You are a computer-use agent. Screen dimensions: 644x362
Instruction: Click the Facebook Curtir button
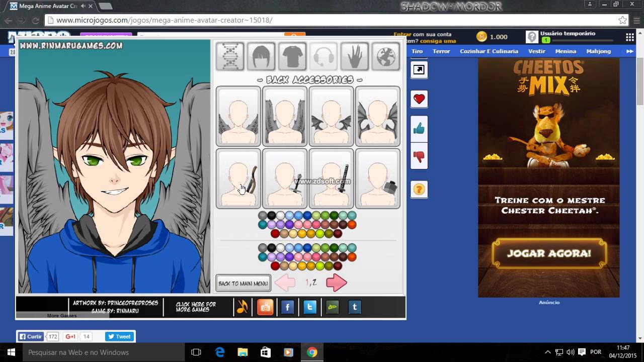(x=31, y=336)
